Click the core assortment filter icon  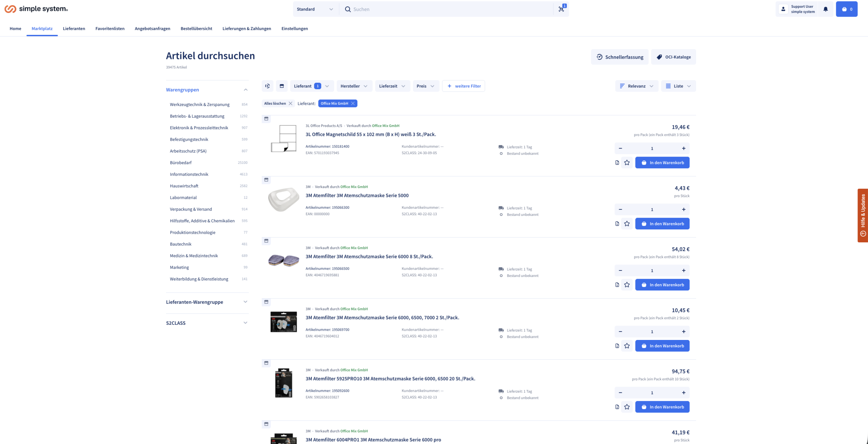pyautogui.click(x=268, y=86)
